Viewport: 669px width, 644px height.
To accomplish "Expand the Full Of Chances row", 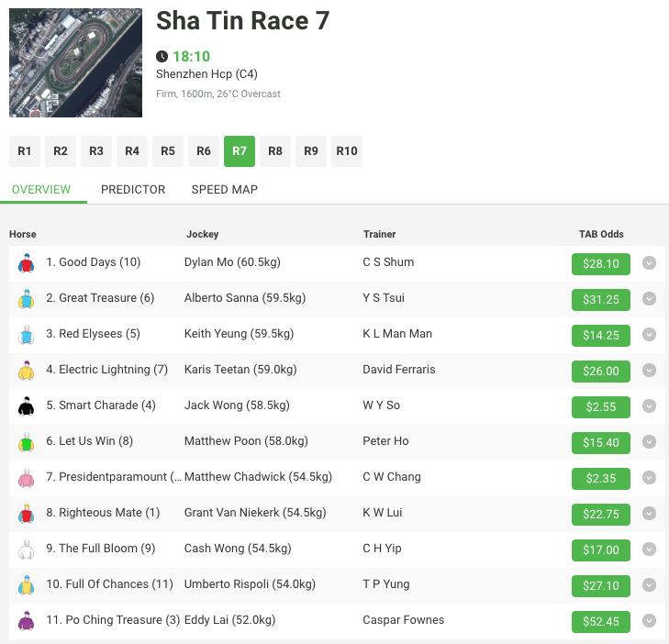I will [x=649, y=585].
